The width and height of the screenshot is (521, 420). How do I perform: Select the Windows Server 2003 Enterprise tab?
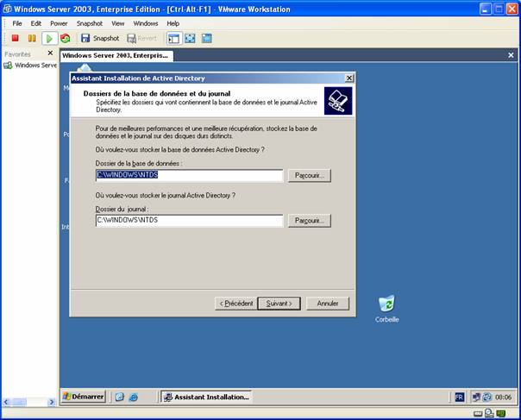click(x=116, y=55)
